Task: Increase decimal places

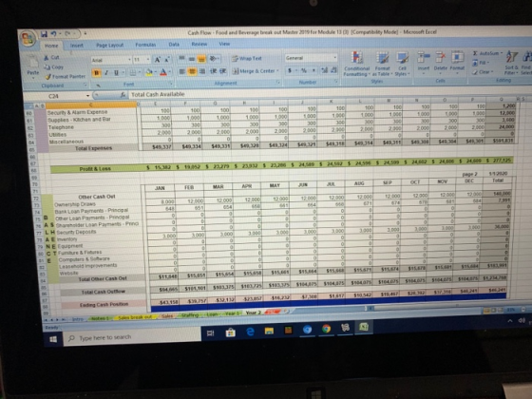Action: [325, 70]
